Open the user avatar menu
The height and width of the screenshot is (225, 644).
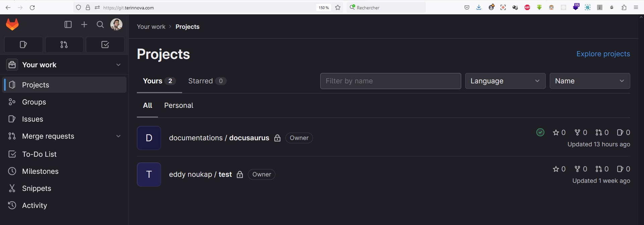(x=116, y=24)
